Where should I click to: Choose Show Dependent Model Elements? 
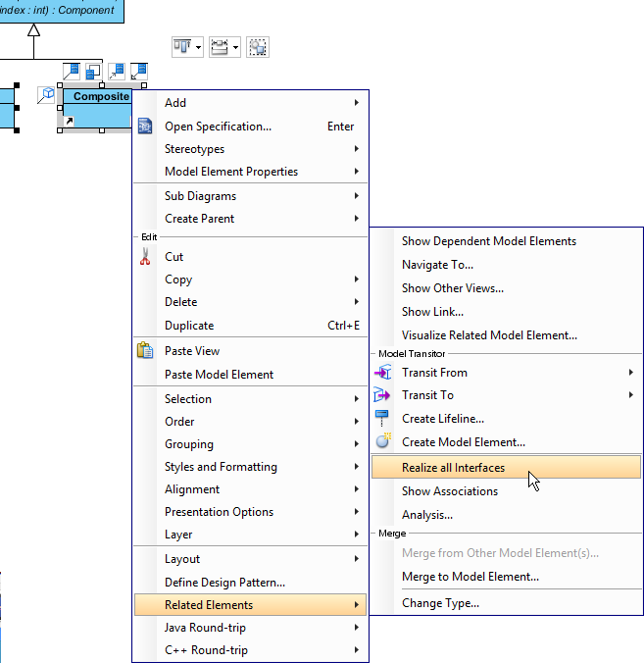click(x=506, y=241)
